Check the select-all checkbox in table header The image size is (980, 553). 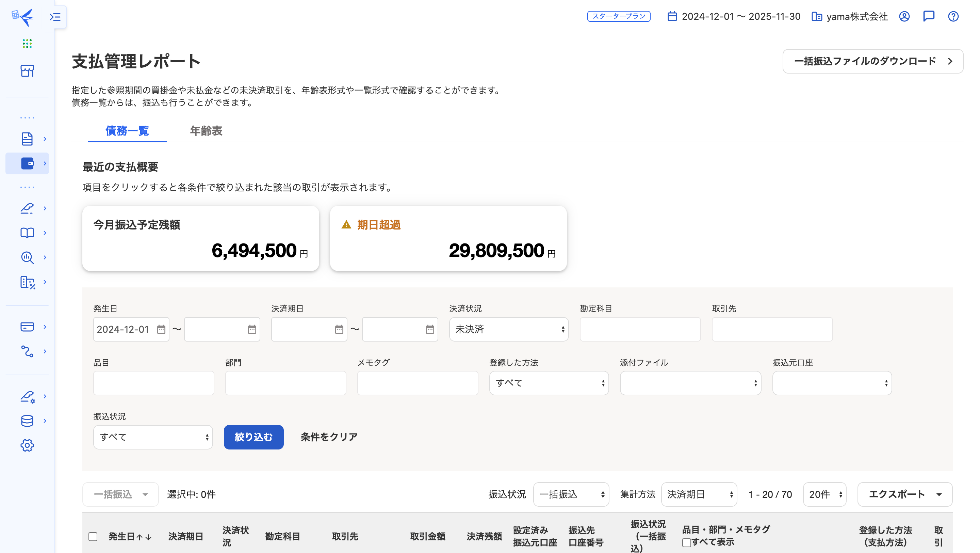coord(93,536)
